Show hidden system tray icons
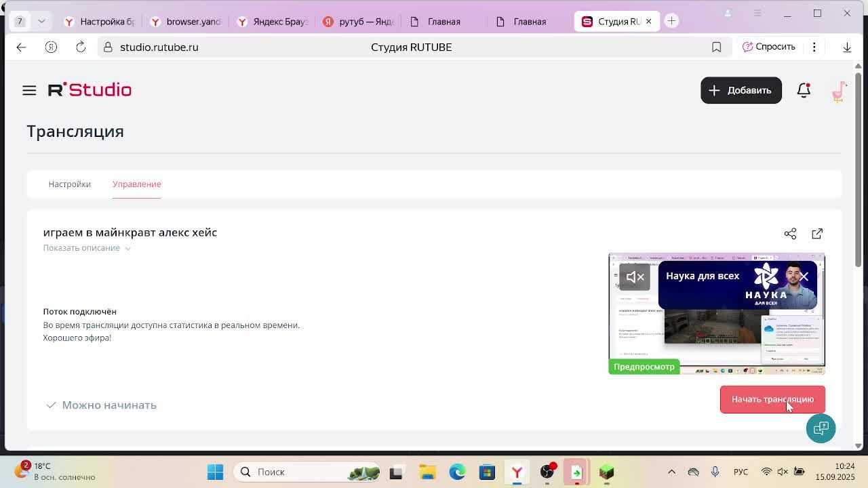This screenshot has width=868, height=488. tap(671, 472)
